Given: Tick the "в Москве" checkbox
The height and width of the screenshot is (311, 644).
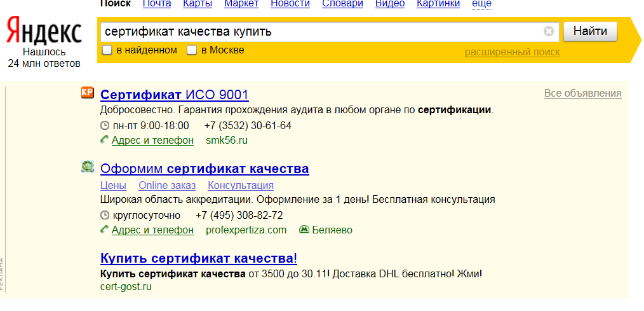Looking at the screenshot, I should click(192, 51).
